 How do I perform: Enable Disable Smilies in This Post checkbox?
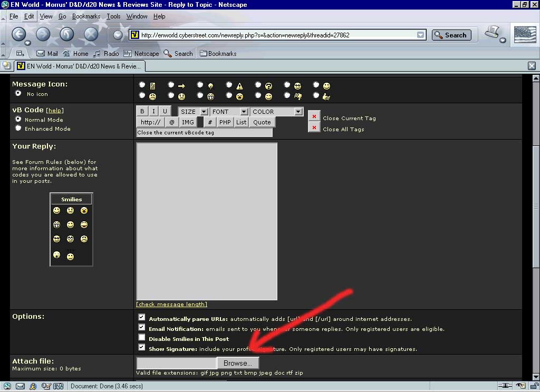[x=141, y=337]
